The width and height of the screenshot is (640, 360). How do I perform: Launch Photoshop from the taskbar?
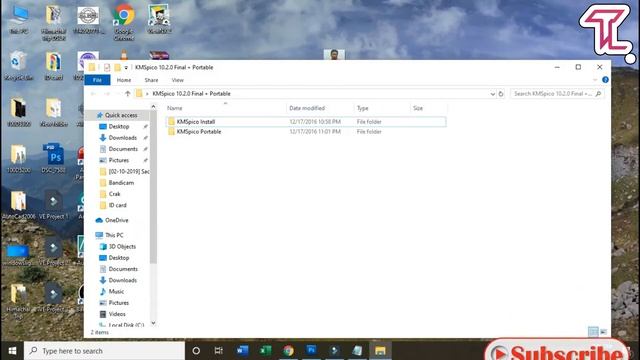coord(311,351)
